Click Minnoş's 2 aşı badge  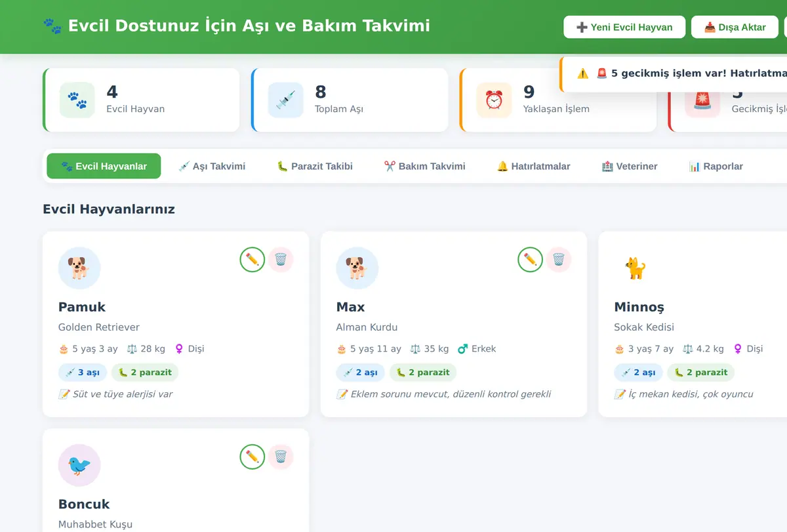[x=639, y=373]
